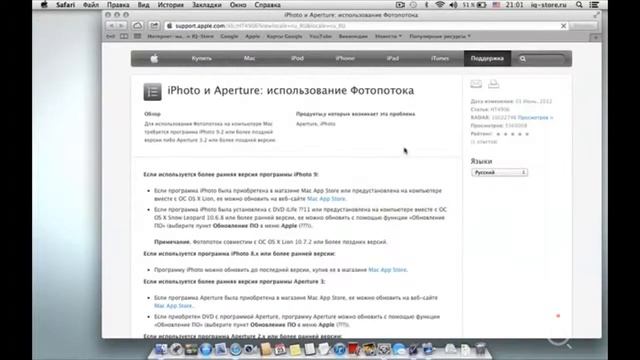The height and width of the screenshot is (360, 640).
Task: Open the Справка menu
Action: pyautogui.click(x=267, y=5)
